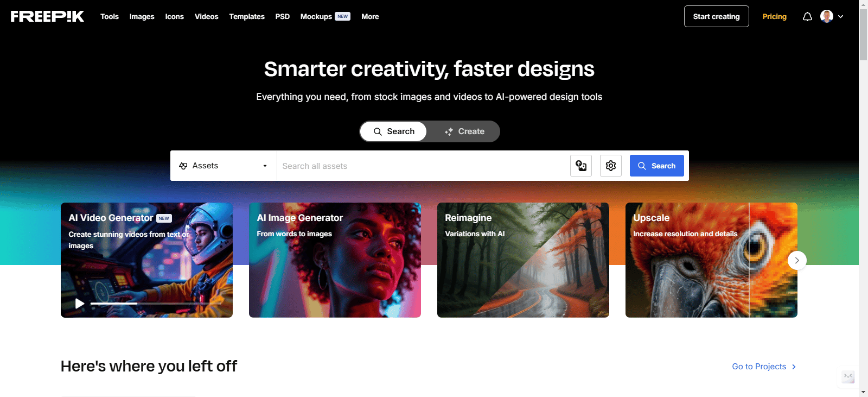Click the carousel next arrow
868x397 pixels.
tap(797, 260)
